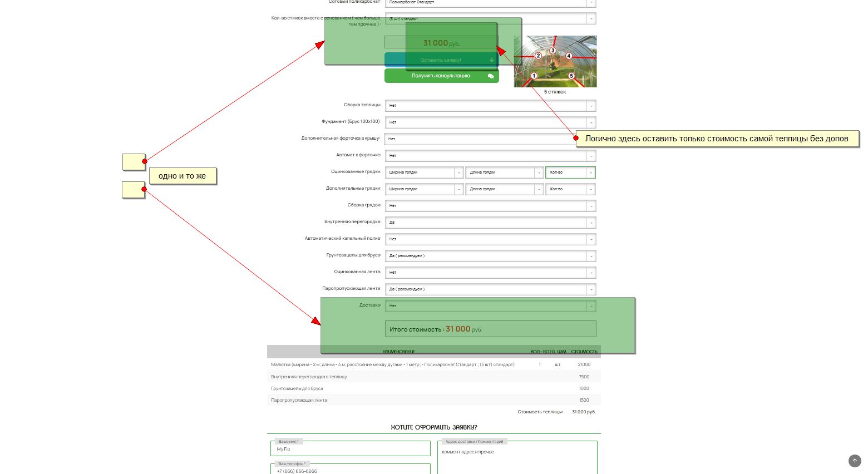This screenshot has width=868, height=474.
Task: Open the greenhouse 5 стяжек thumbnail image
Action: click(555, 61)
